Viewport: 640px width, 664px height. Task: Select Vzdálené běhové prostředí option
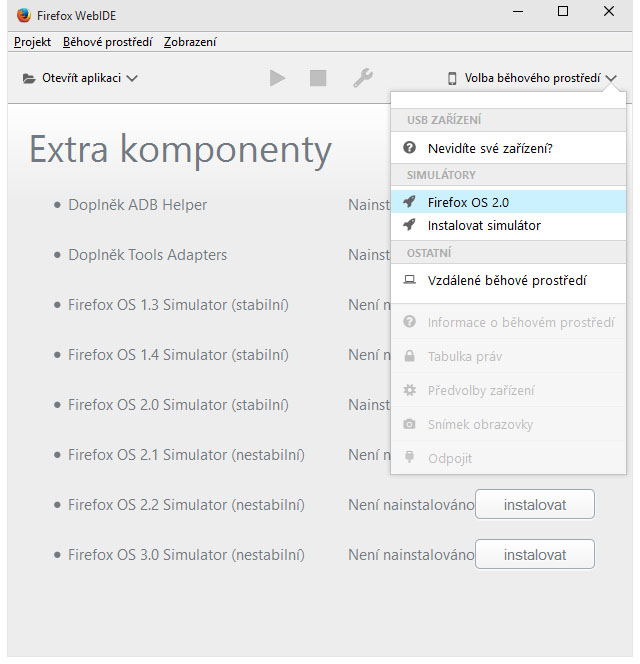(x=507, y=280)
